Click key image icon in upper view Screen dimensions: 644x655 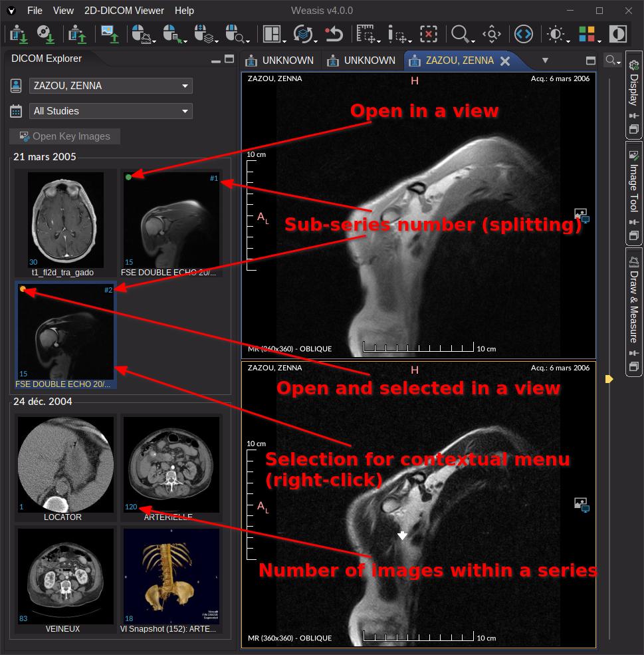tap(582, 215)
